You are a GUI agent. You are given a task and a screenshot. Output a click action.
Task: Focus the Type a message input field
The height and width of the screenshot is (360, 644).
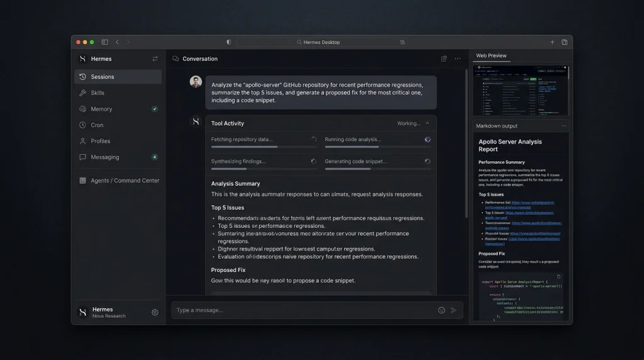[x=304, y=310]
